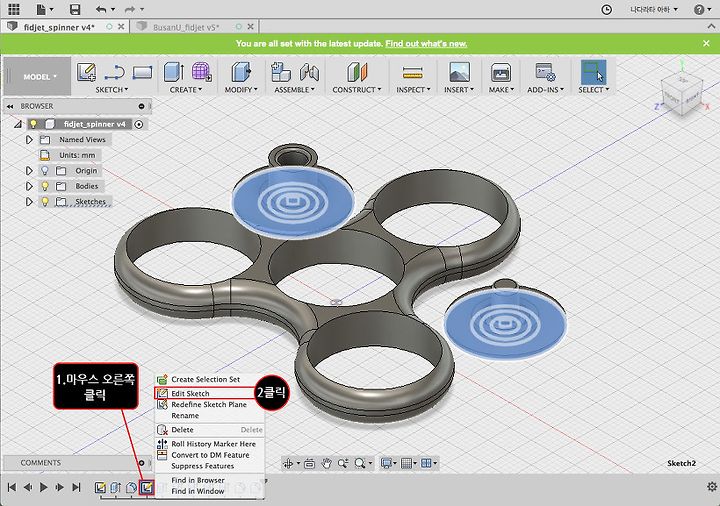Viewport: 720px width, 506px height.
Task: Choose Rename in context menu
Action: tap(209, 416)
